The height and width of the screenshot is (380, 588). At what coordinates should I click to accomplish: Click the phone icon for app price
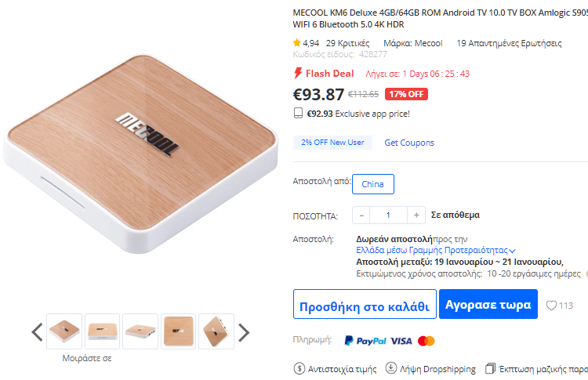(298, 113)
